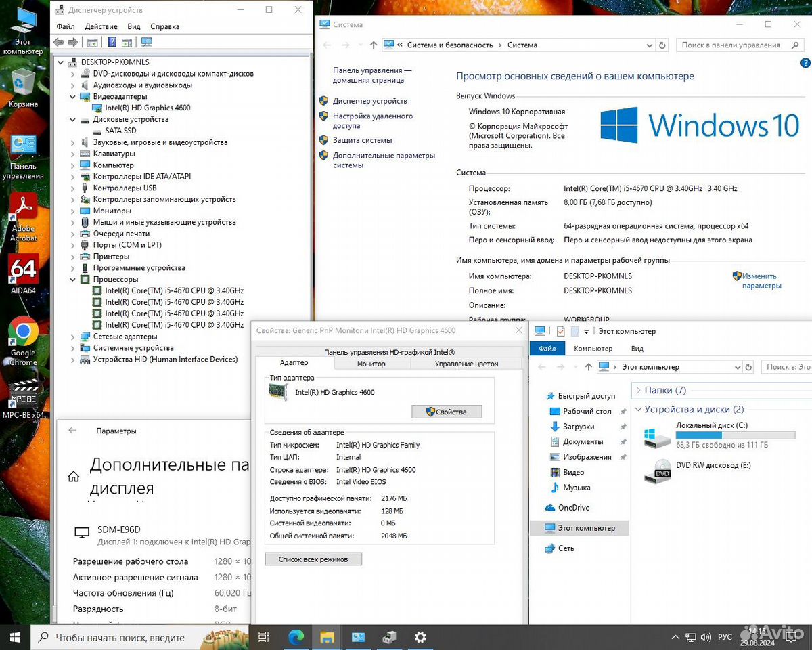Expand DVD-дисководы и дисководы компакт-дисков node
Image resolution: width=812 pixels, height=650 pixels.
[x=73, y=74]
